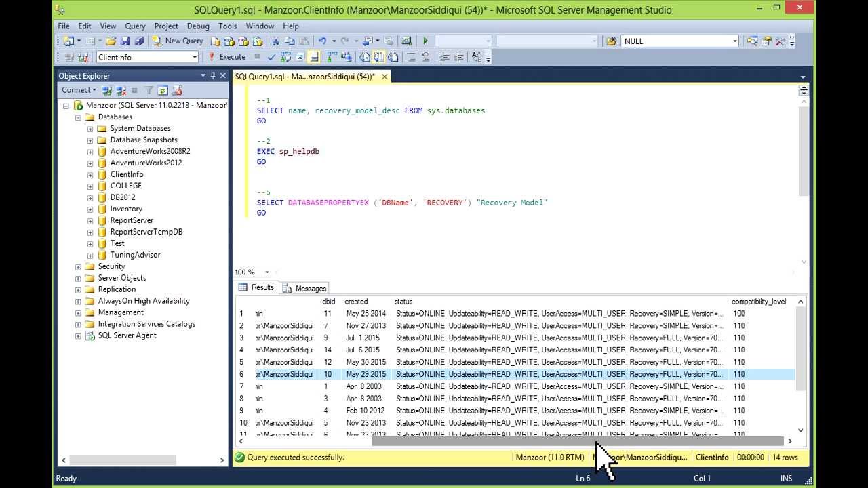Parse the query with blue checkmark
Viewport: 868px width, 488px height.
tap(271, 57)
